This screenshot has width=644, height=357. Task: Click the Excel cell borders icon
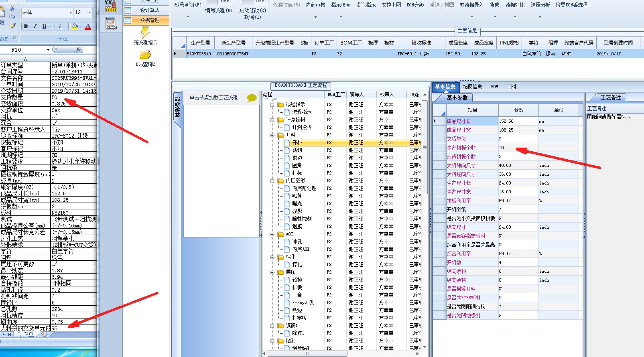59,26
